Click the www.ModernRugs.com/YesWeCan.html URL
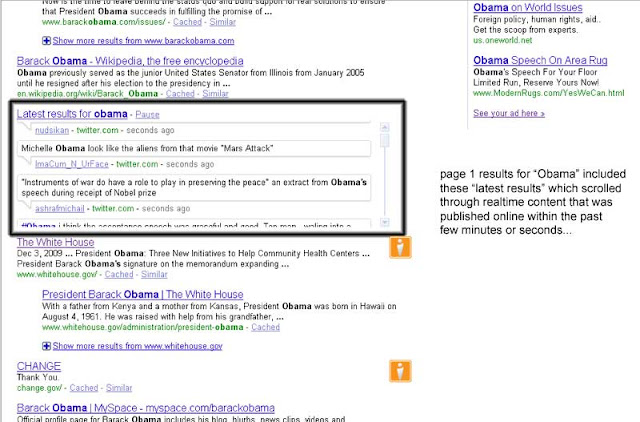This screenshot has width=640, height=422. (x=549, y=93)
